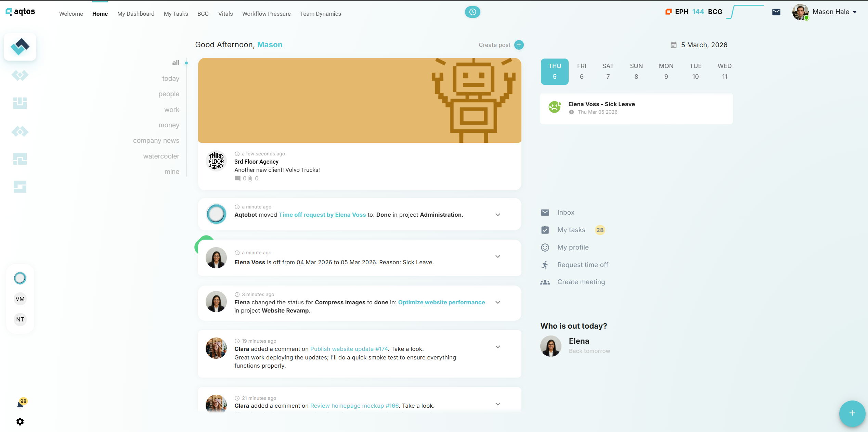Viewport: 868px width, 432px height.
Task: Click the Request time off running icon
Action: [x=545, y=265]
